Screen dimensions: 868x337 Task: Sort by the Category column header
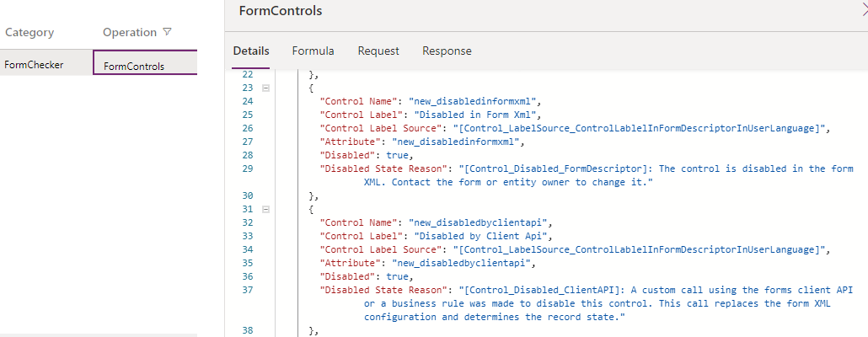29,32
